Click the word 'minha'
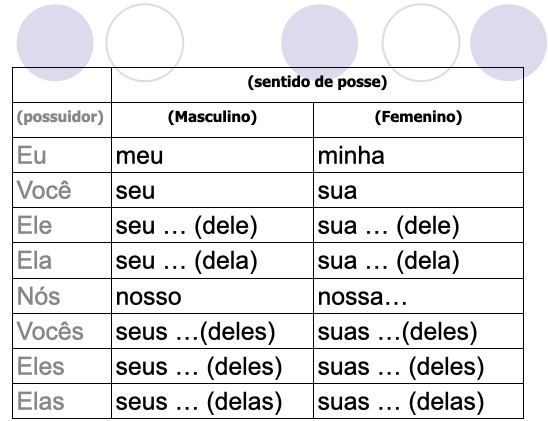The width and height of the screenshot is (548, 421). click(351, 155)
